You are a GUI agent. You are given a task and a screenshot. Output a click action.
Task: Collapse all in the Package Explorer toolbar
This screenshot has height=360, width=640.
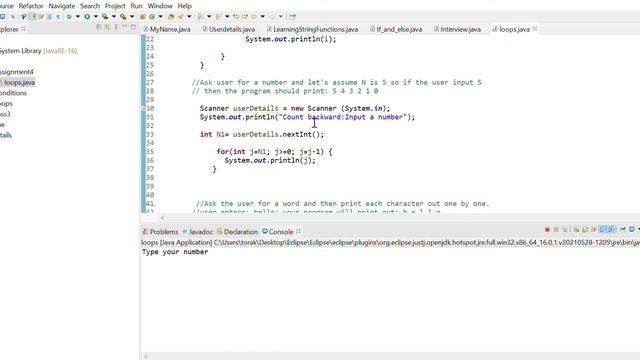(98, 27)
